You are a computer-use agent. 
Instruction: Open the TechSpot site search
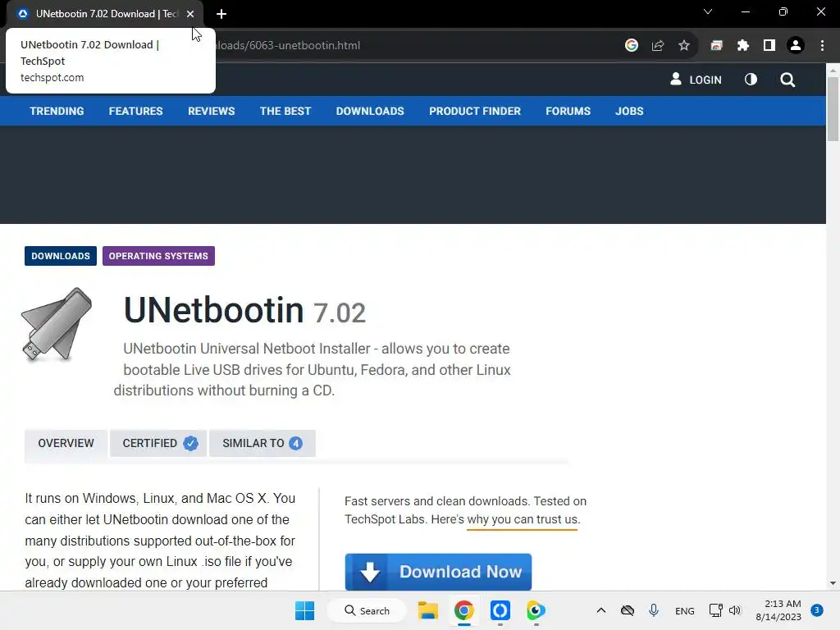pyautogui.click(x=787, y=80)
